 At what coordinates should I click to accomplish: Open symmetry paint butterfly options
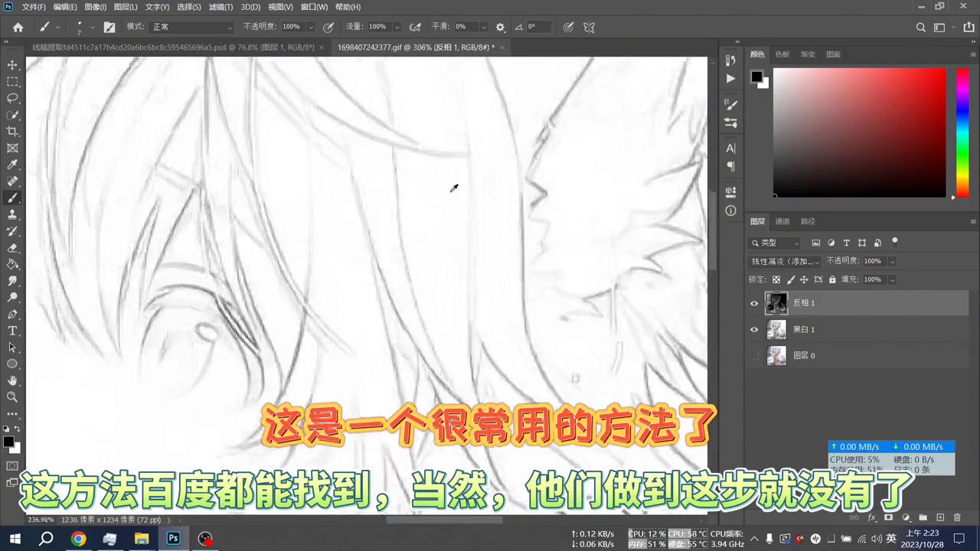pos(589,27)
